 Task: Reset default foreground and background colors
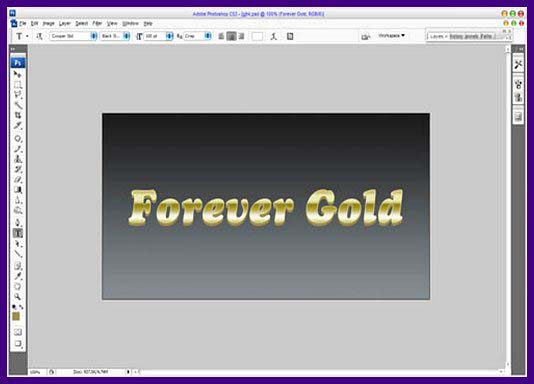click(x=14, y=307)
